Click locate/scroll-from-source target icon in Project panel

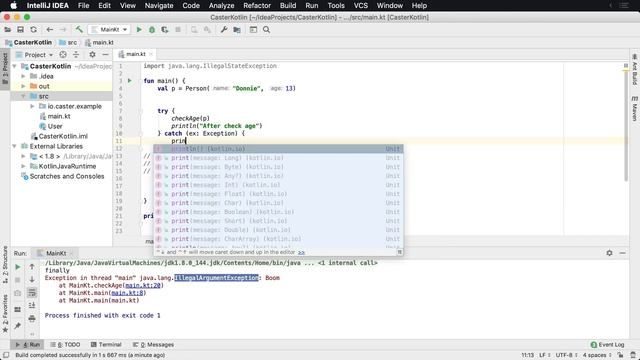63,54
